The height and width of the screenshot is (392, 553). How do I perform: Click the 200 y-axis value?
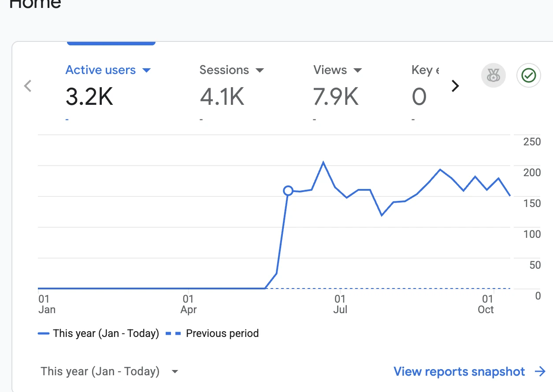coord(532,173)
